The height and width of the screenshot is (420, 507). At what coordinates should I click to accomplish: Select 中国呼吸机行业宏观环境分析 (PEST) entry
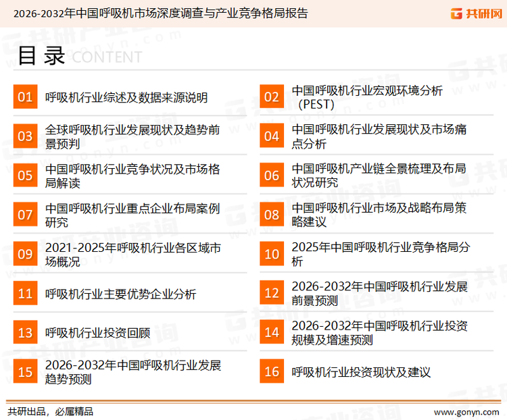[x=367, y=97]
